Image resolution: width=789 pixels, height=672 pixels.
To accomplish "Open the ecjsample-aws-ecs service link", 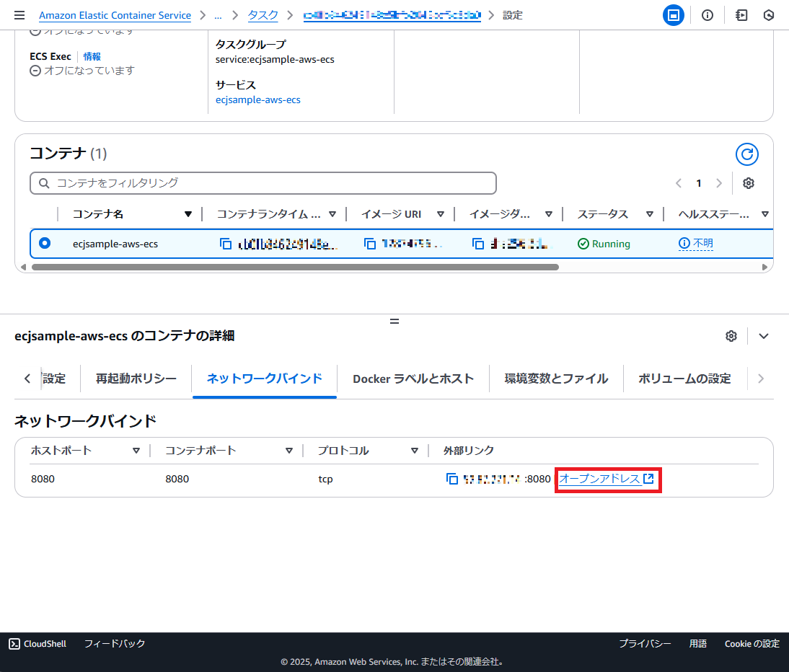I will point(257,100).
